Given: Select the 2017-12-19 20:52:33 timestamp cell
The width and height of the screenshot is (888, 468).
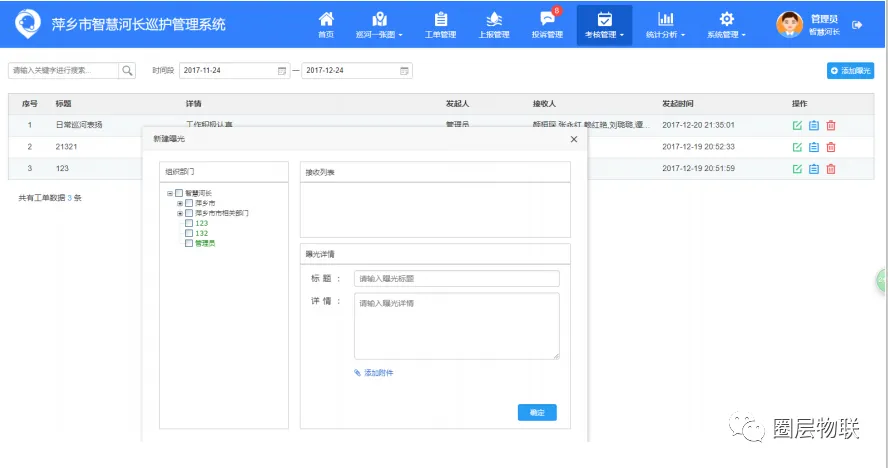Looking at the screenshot, I should (698, 147).
